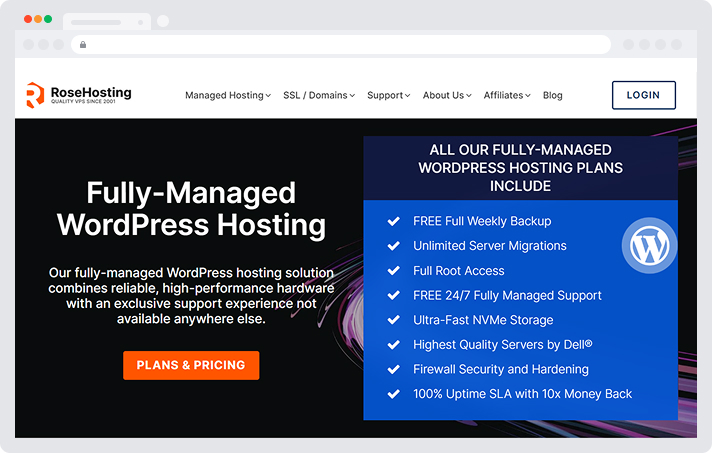Click the green maximize window dot
This screenshot has height=453, width=712.
coord(48,19)
